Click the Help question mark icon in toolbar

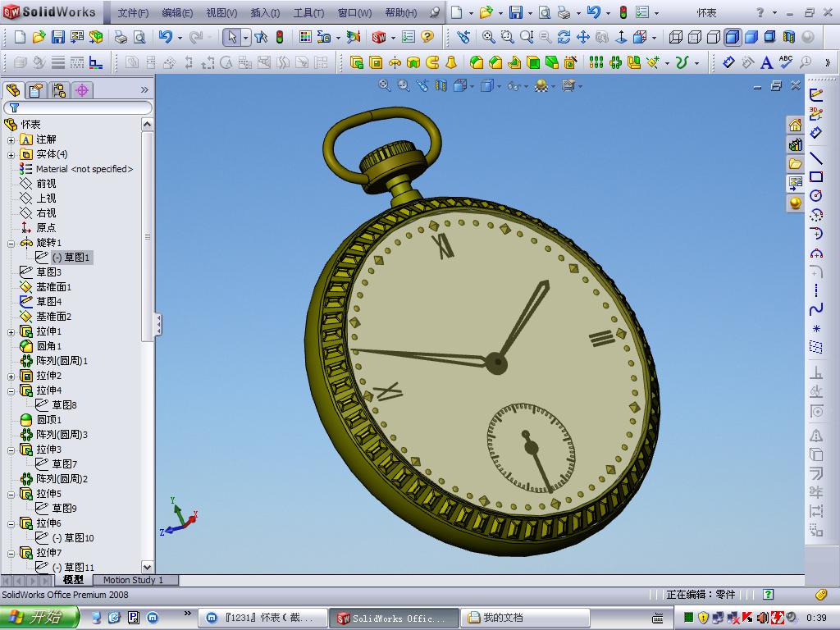tap(427, 36)
